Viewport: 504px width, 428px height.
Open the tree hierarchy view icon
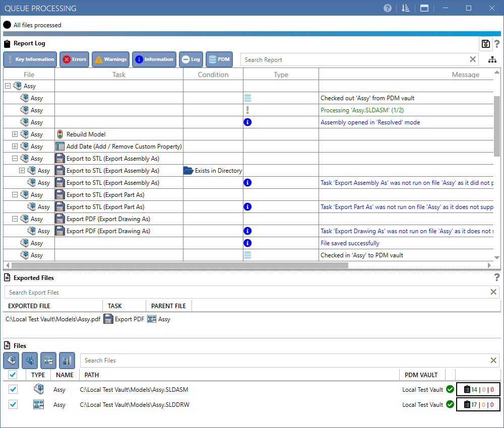pos(492,60)
